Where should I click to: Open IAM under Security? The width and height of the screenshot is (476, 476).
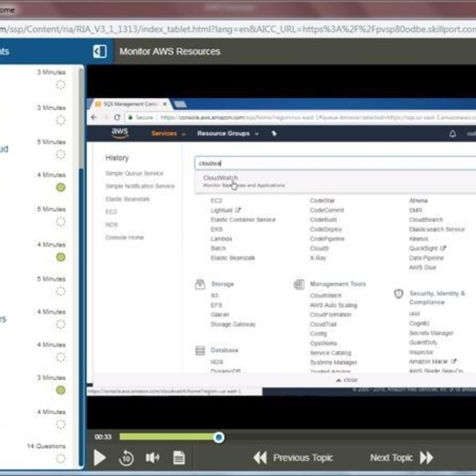pos(414,314)
